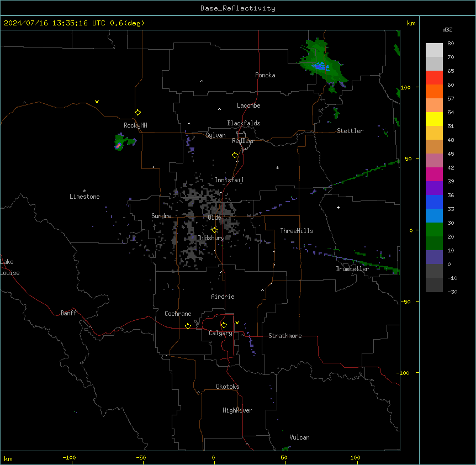
Task: Click the yellow diamond marker near Cochrane
Action: (188, 326)
